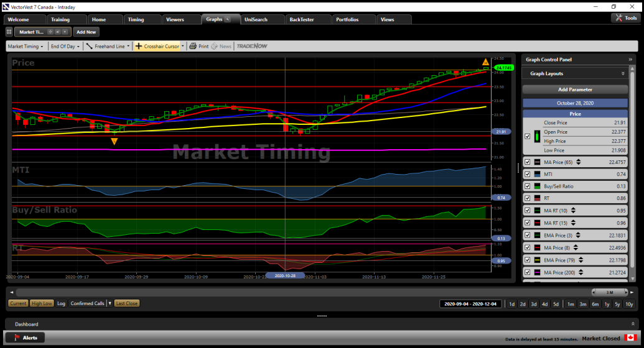Open Confirmed Calls dropdown arrow

(110, 303)
